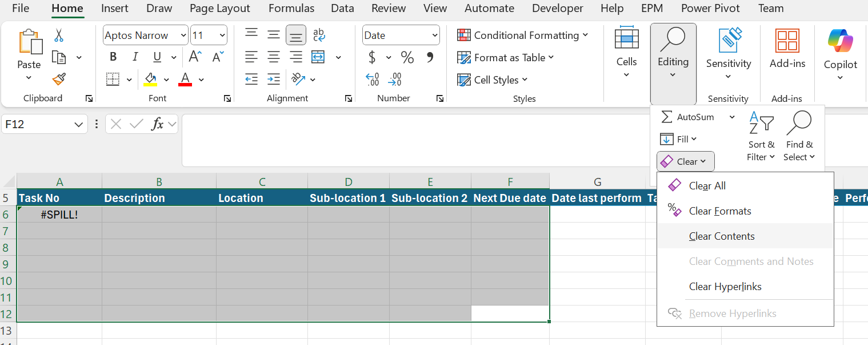
Task: Align text to middle
Action: 274,35
